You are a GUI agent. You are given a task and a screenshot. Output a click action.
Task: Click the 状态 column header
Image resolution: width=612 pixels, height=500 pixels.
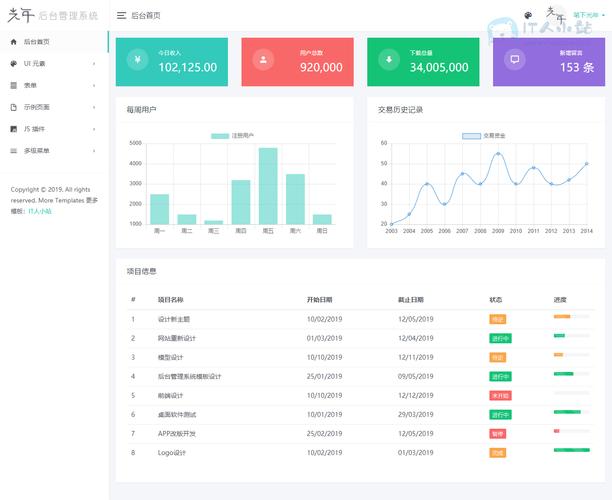pyautogui.click(x=496, y=300)
